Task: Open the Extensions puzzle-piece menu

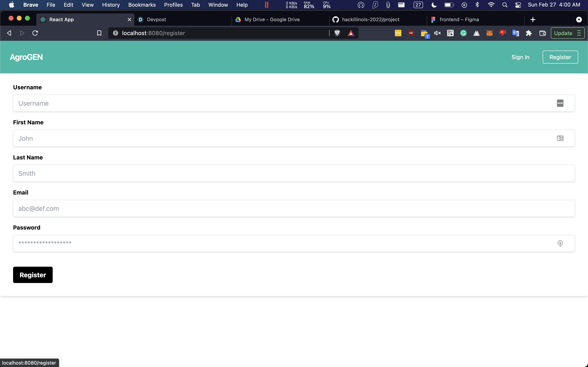Action: (x=529, y=33)
